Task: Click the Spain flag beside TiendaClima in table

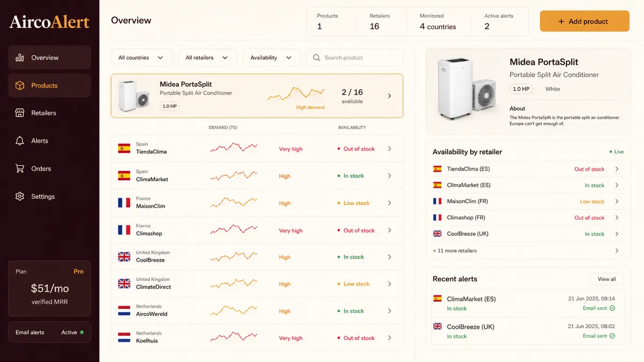Action: pos(124,149)
